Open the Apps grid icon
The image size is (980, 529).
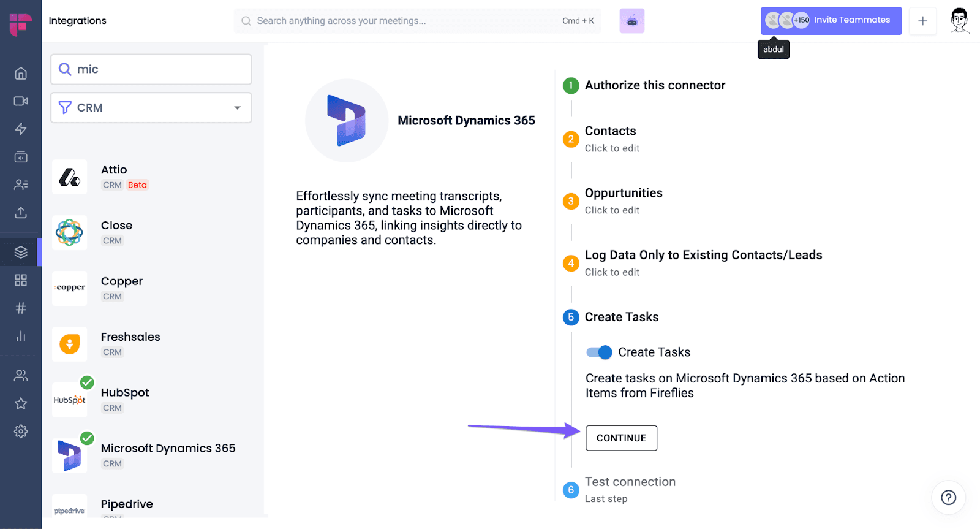click(x=21, y=280)
